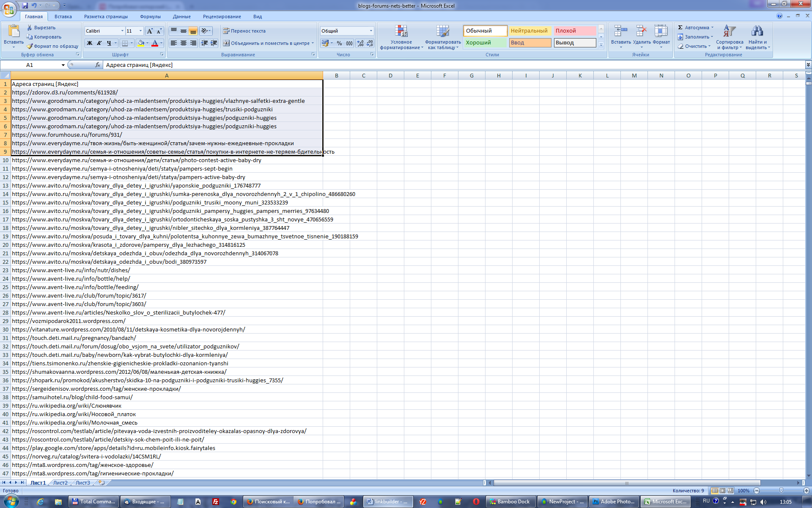
Task: Click the insert function fx button
Action: tap(98, 65)
